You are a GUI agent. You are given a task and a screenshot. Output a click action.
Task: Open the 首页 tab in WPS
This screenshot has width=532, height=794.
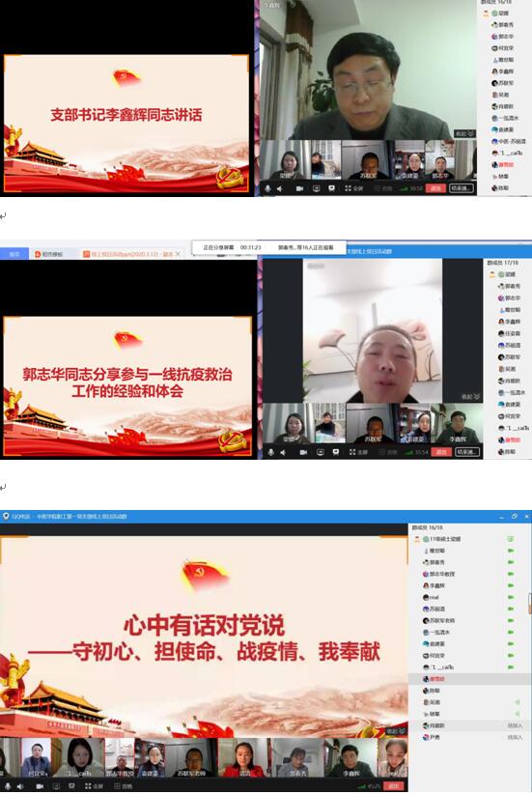tap(14, 254)
